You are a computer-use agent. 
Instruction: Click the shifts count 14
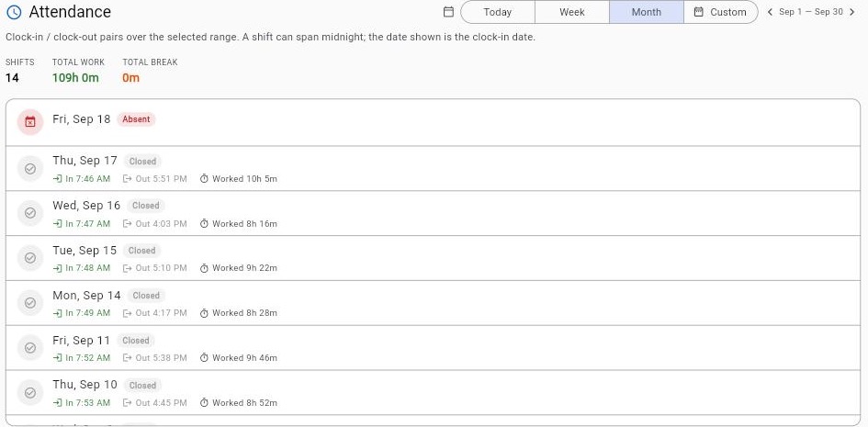12,78
